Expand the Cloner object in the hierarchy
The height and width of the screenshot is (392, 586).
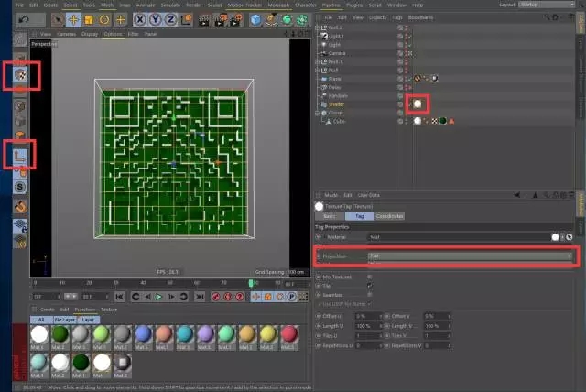point(319,112)
